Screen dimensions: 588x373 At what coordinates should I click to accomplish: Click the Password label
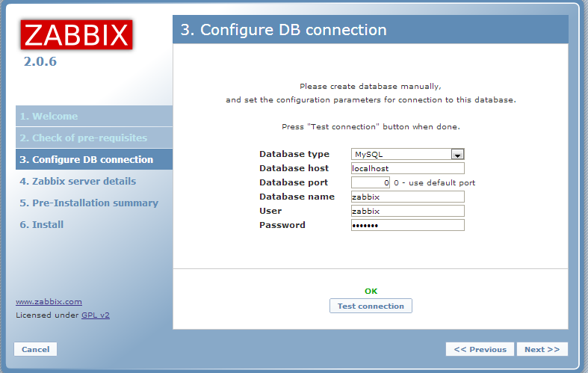282,225
